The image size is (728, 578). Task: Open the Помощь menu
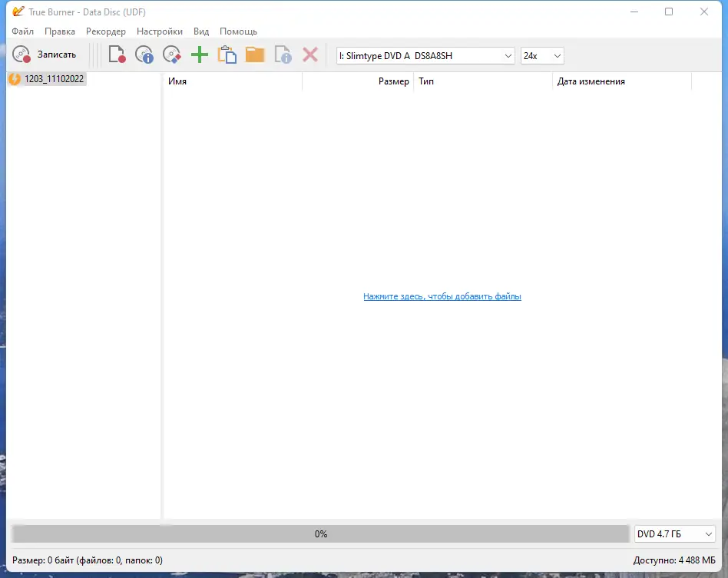coord(238,31)
